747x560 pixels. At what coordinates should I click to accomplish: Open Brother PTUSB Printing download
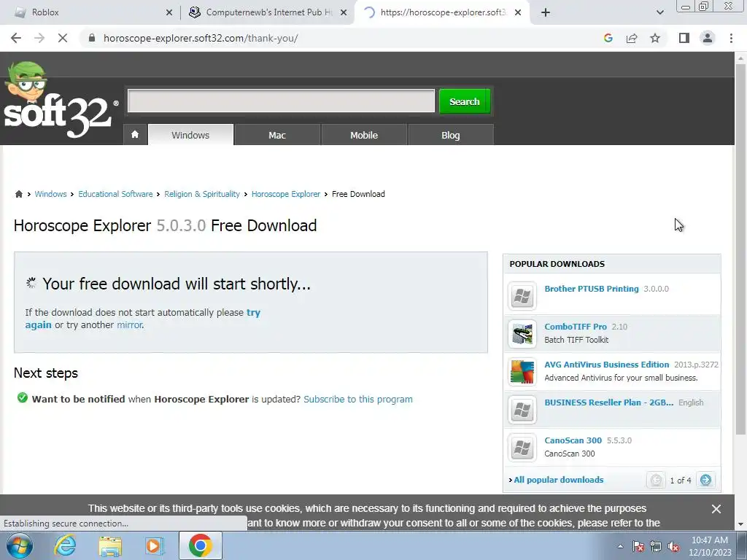[591, 289]
